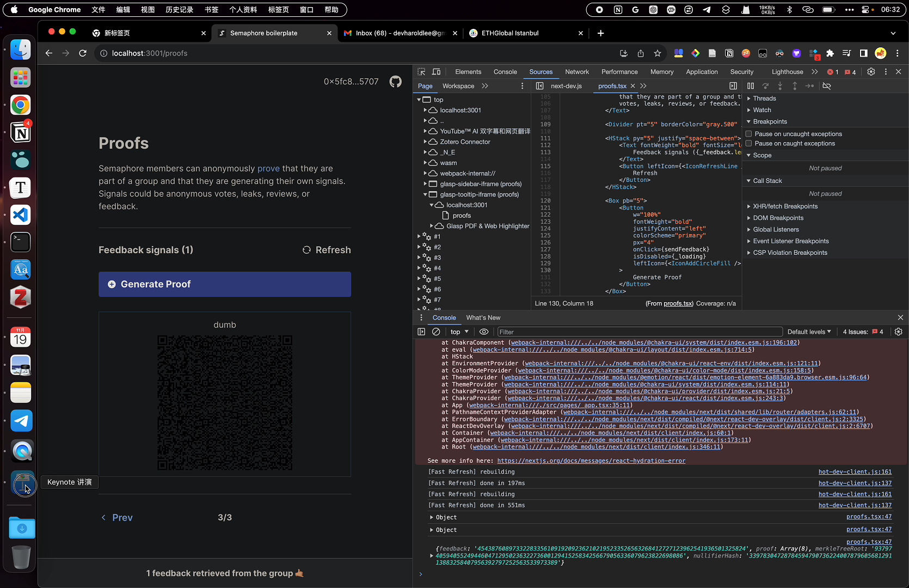Click the share page icon
The width and height of the screenshot is (909, 588).
(x=641, y=53)
